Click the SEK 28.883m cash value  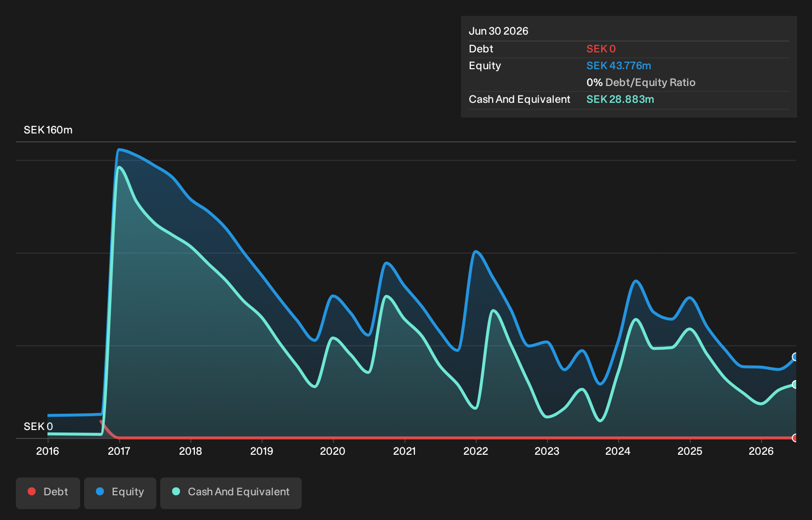click(x=620, y=99)
